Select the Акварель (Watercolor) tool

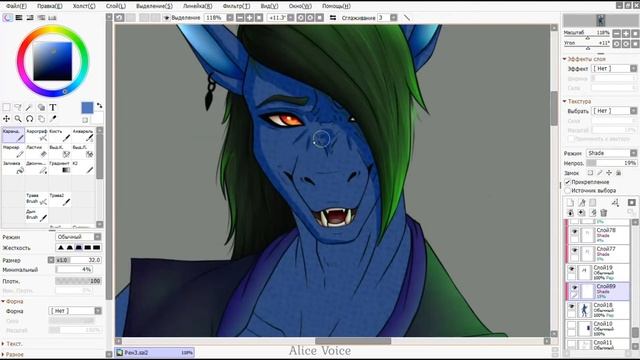(83, 135)
